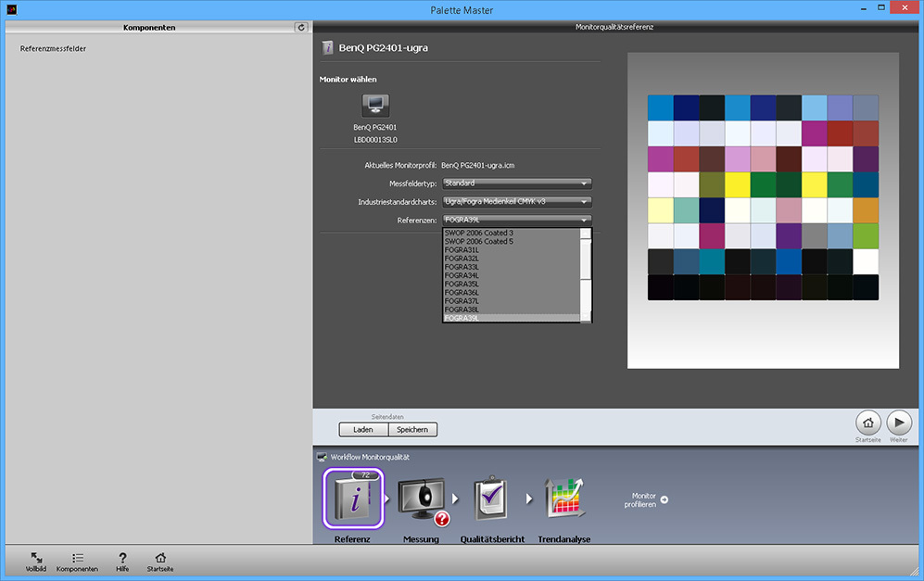Click the yellow color patch
The width and height of the screenshot is (924, 581).
(x=737, y=185)
